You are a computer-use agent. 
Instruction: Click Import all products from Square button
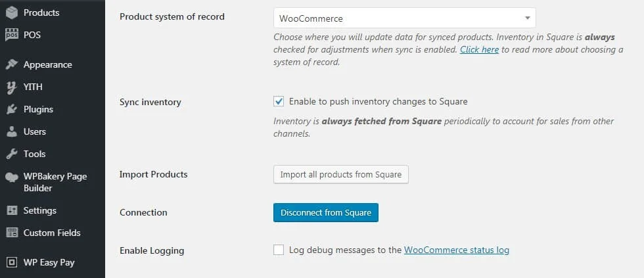click(x=341, y=175)
